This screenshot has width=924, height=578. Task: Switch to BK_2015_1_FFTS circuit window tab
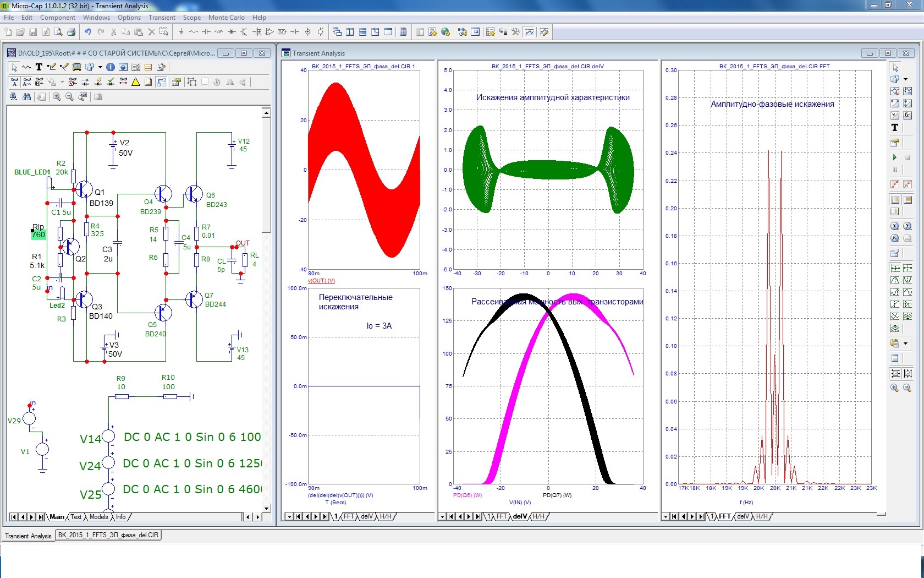pyautogui.click(x=108, y=535)
